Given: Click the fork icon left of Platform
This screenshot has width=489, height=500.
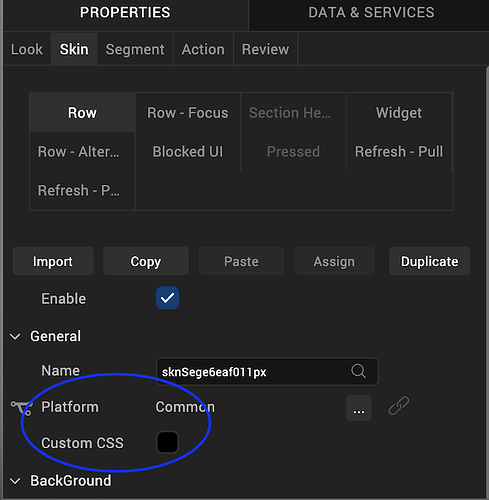Looking at the screenshot, I should point(22,408).
